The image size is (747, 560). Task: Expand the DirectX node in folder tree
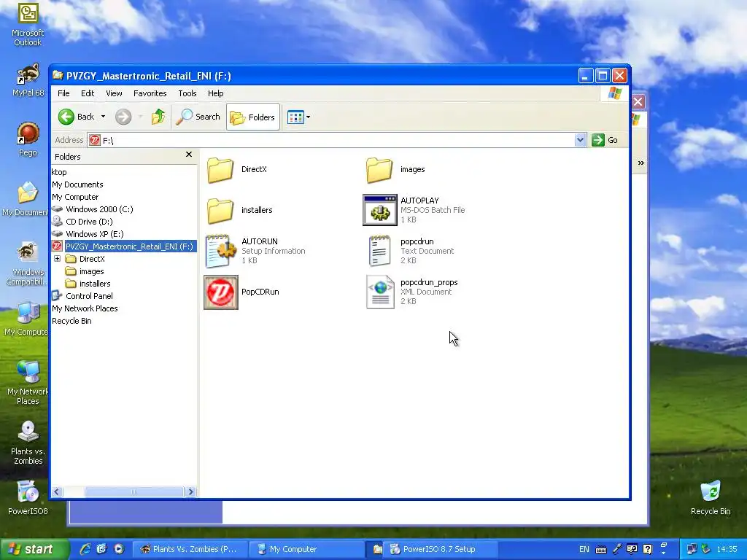coord(57,259)
